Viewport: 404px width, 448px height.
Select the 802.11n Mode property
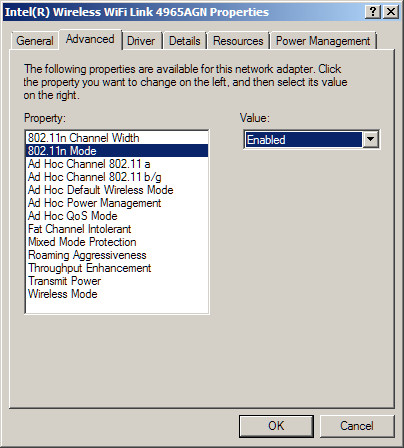pyautogui.click(x=117, y=151)
